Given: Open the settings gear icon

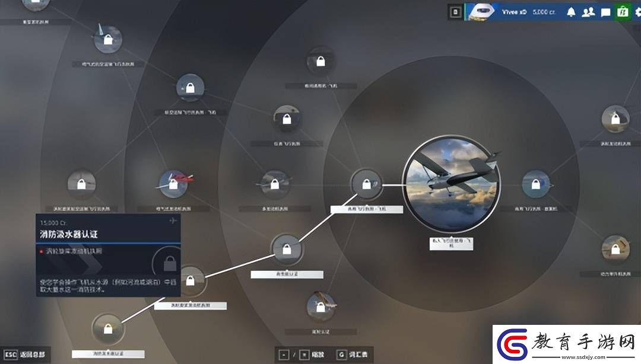Looking at the screenshot, I should pyautogui.click(x=637, y=12).
